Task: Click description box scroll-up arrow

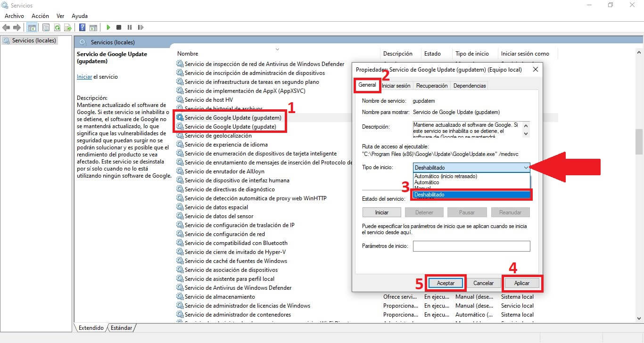Action: (526, 125)
